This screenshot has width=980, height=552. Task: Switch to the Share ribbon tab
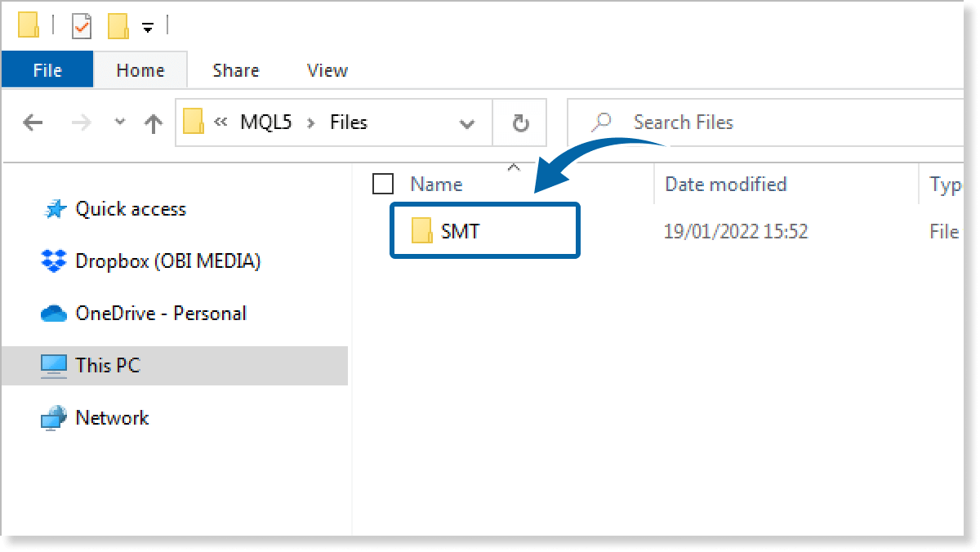click(235, 71)
